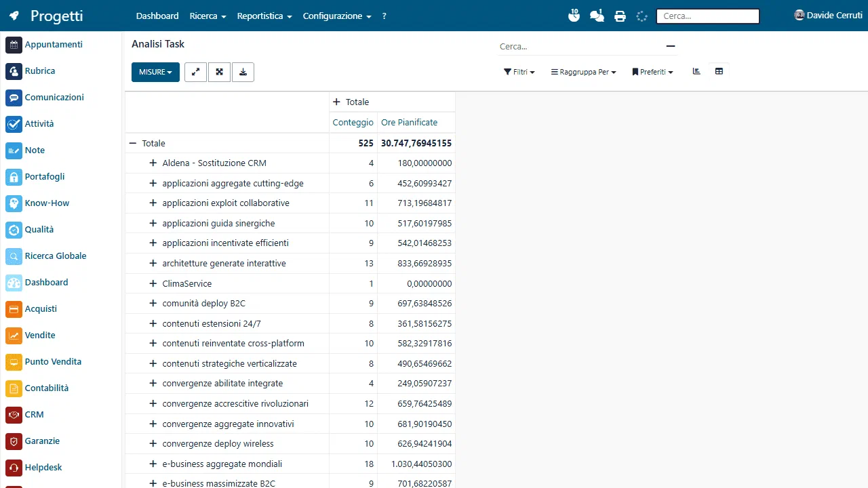This screenshot has width=868, height=488.
Task: Open the conversations chat bubbles icon
Action: [597, 16]
